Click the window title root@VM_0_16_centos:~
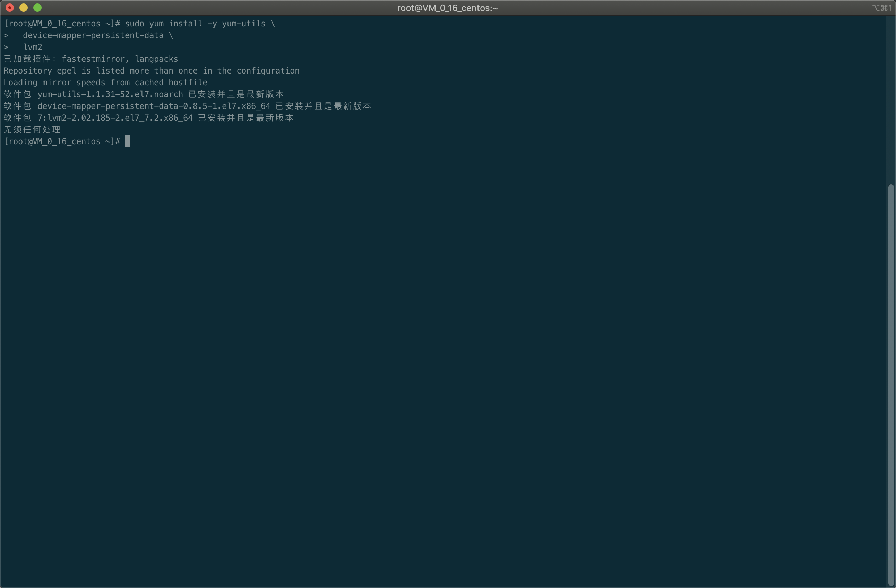896x588 pixels. click(x=447, y=8)
